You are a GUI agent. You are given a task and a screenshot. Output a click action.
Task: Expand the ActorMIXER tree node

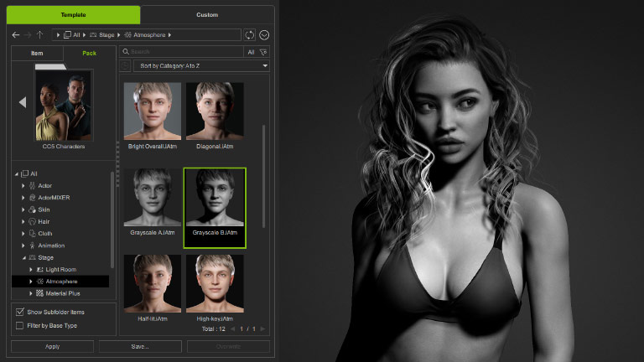23,198
